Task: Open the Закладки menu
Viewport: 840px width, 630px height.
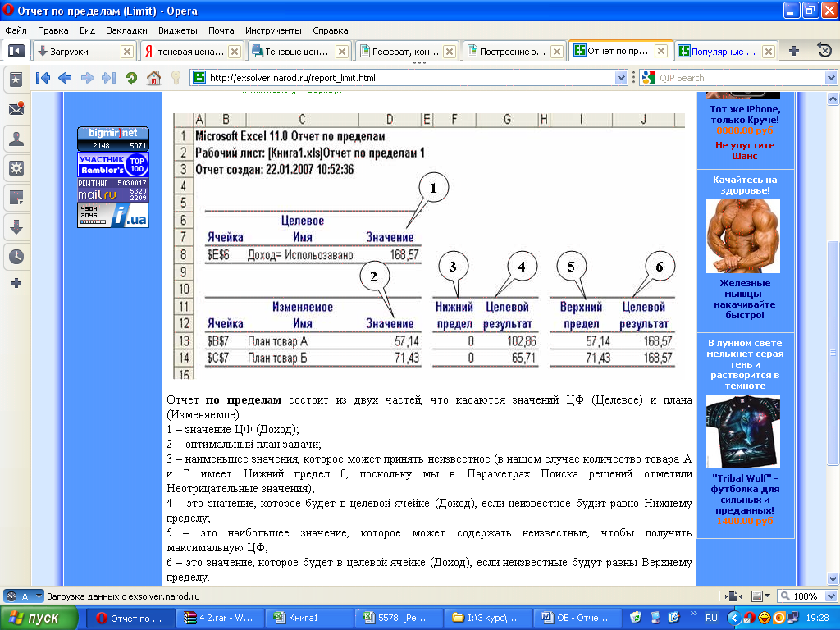Action: (x=127, y=30)
